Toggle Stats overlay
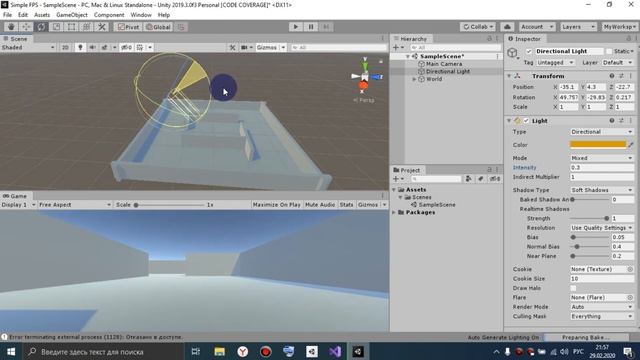The height and width of the screenshot is (360, 640). click(x=346, y=205)
